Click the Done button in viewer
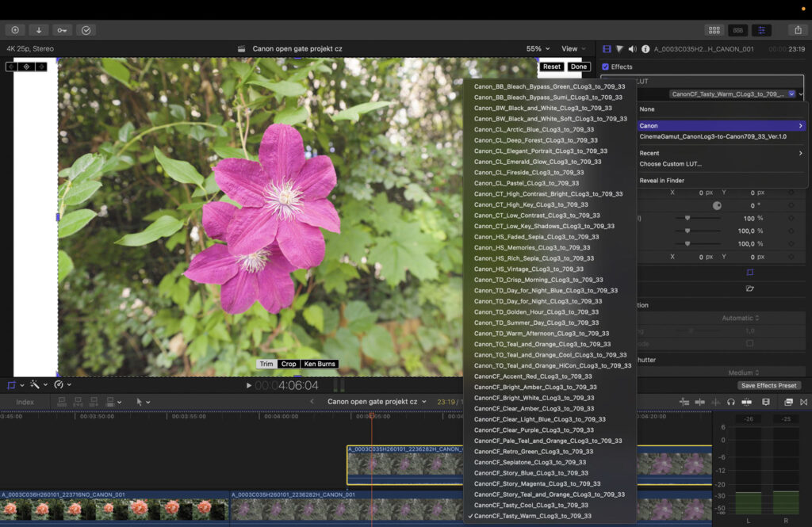Image resolution: width=812 pixels, height=527 pixels. coord(578,67)
